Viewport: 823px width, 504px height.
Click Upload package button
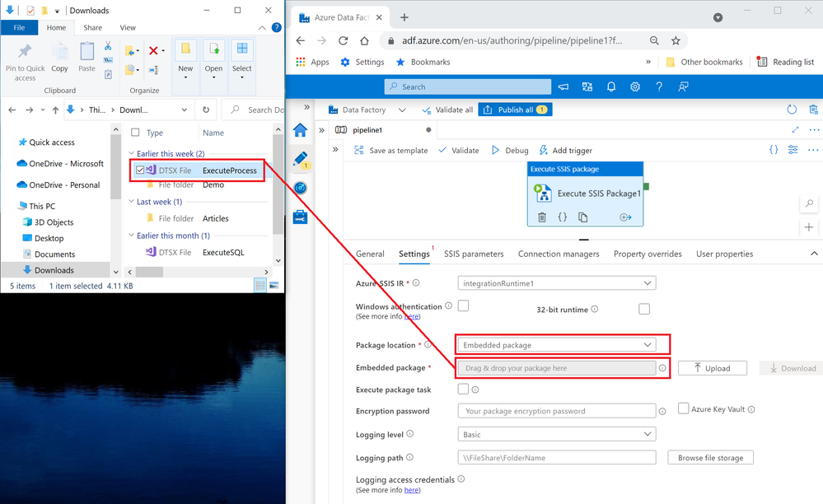point(713,368)
